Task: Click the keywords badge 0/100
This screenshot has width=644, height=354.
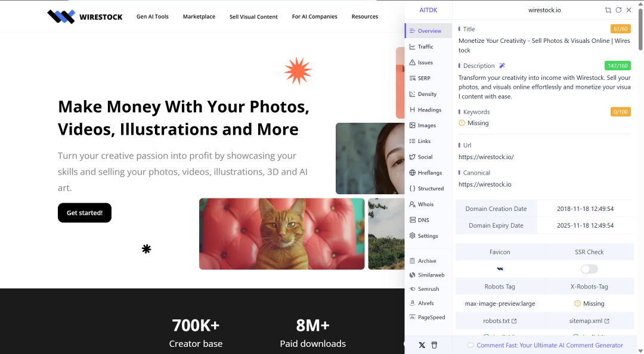Action: pos(621,111)
